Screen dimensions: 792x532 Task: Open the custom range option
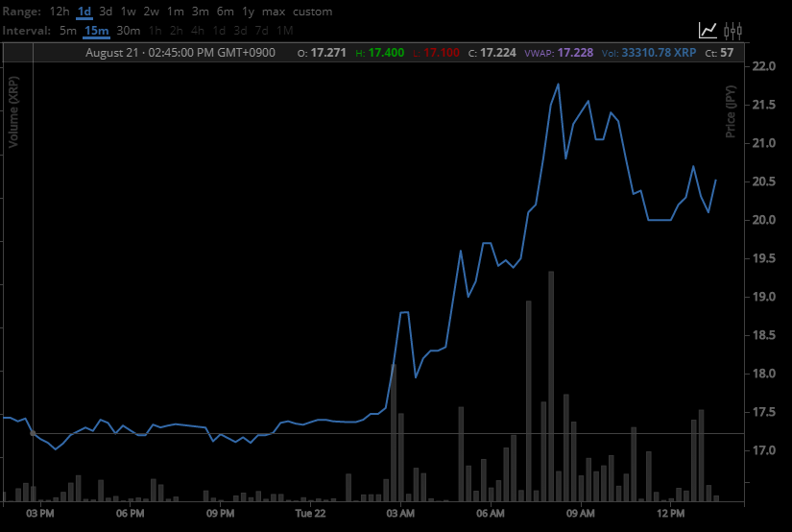(x=313, y=12)
